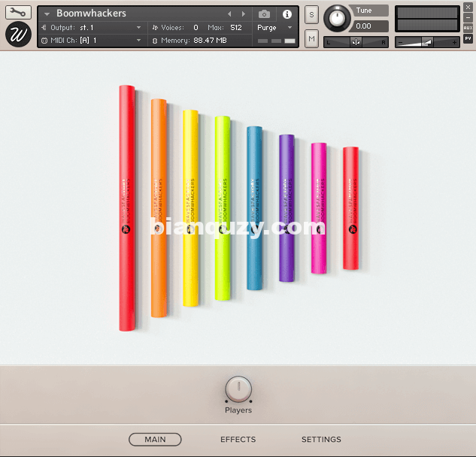The image size is (476, 457).
Task: Click the Boomwhackers instrument name
Action: [x=91, y=14]
